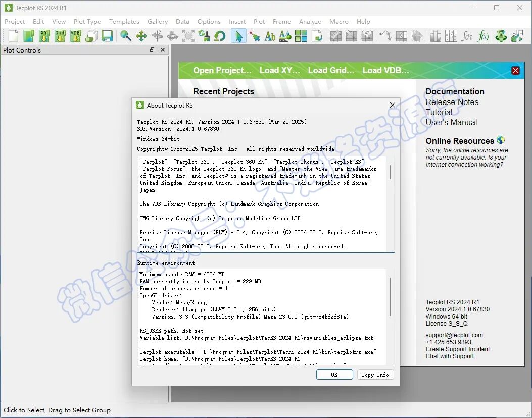Click the four-tile frame layout icon
532x418 pixels.
click(301, 36)
